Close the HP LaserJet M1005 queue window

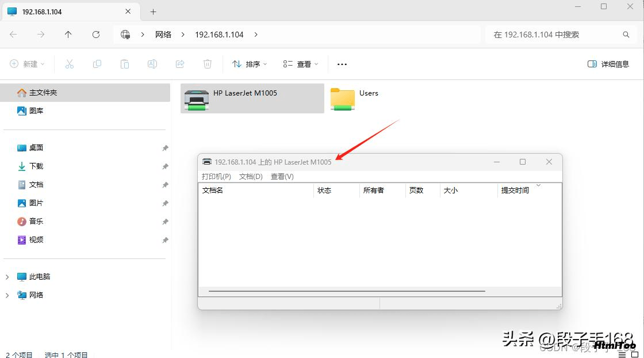[549, 162]
